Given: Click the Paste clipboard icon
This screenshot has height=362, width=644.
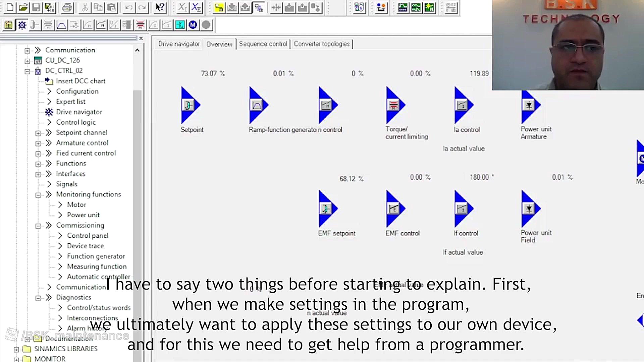Looking at the screenshot, I should pyautogui.click(x=111, y=7).
